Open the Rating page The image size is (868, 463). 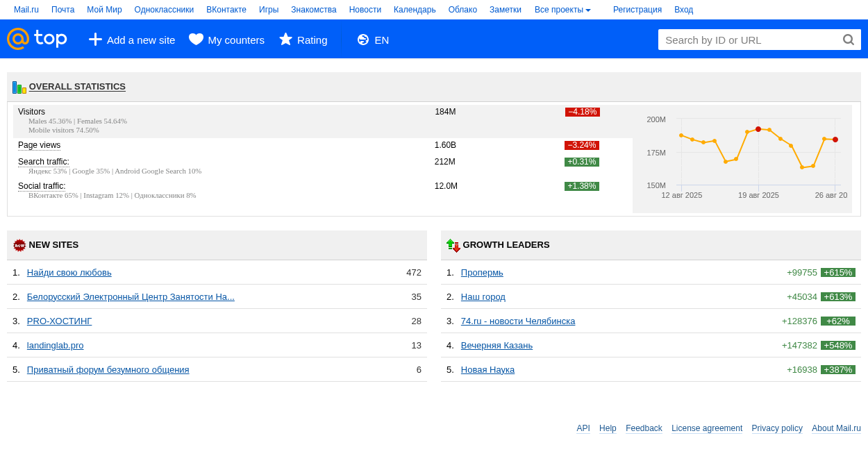coord(312,40)
